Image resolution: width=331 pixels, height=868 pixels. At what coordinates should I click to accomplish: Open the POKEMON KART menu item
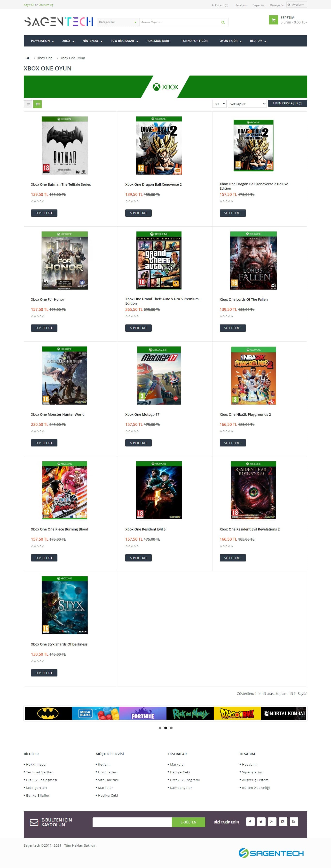[158, 41]
